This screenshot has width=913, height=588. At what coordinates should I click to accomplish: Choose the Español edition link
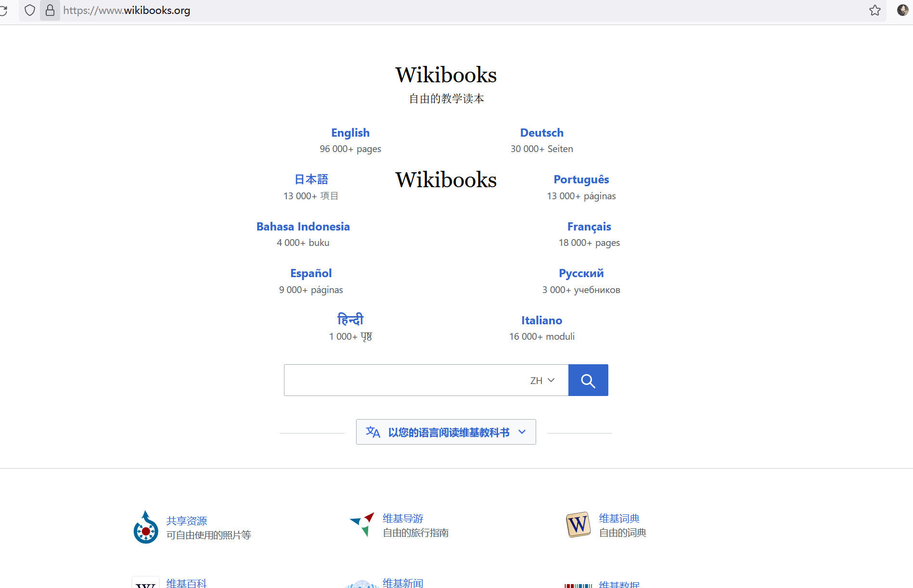[311, 273]
